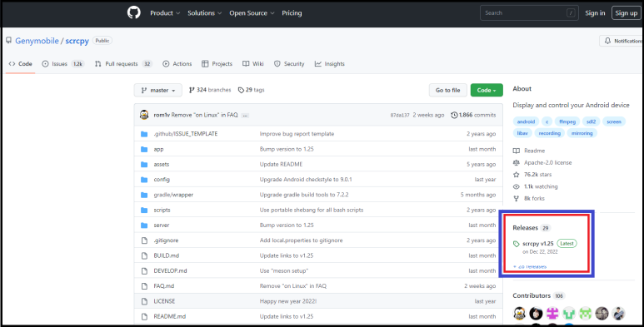Open the Apache-2.0 license link
644x327 pixels.
(542, 162)
